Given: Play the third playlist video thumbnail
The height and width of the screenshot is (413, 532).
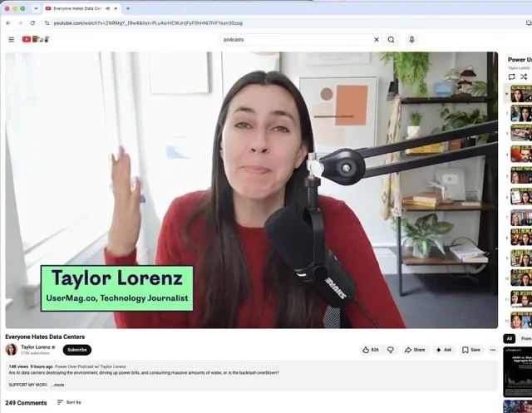Looking at the screenshot, I should tap(521, 132).
